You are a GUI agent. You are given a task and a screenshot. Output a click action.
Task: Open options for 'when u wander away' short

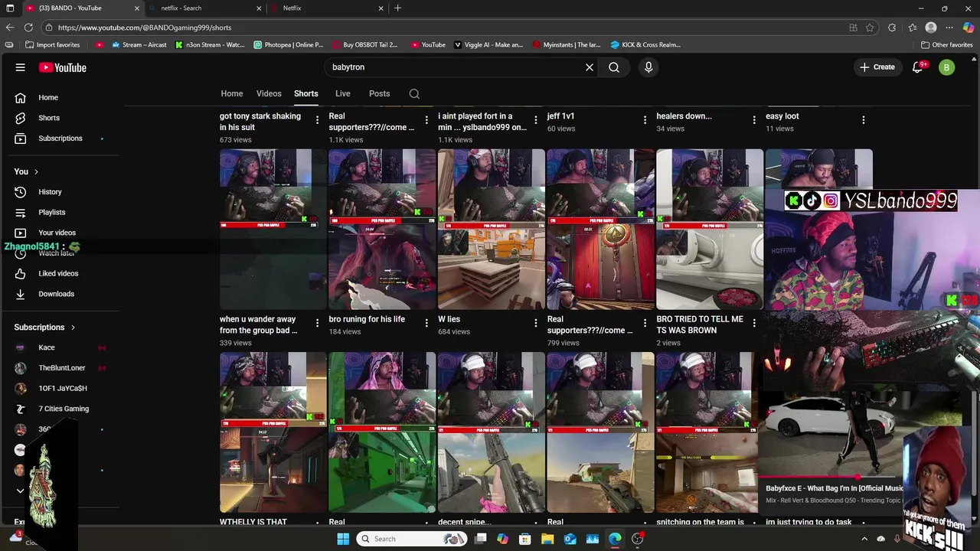tap(317, 323)
